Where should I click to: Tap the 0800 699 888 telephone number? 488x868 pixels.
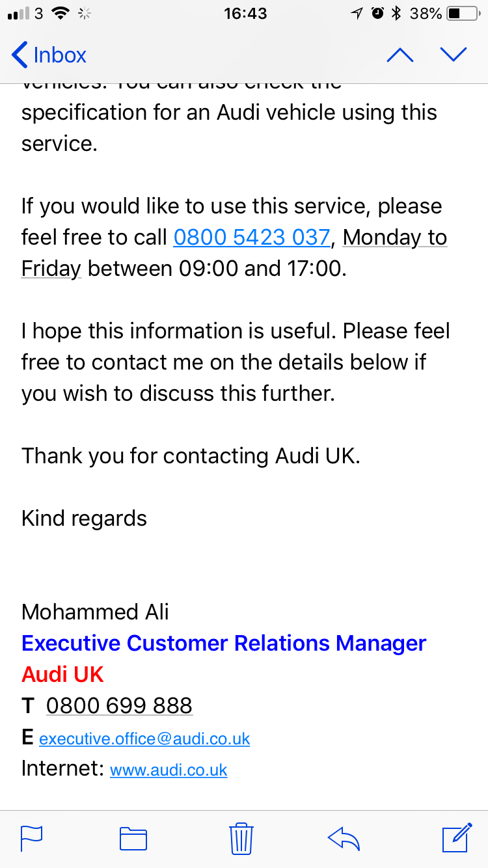pos(119,706)
